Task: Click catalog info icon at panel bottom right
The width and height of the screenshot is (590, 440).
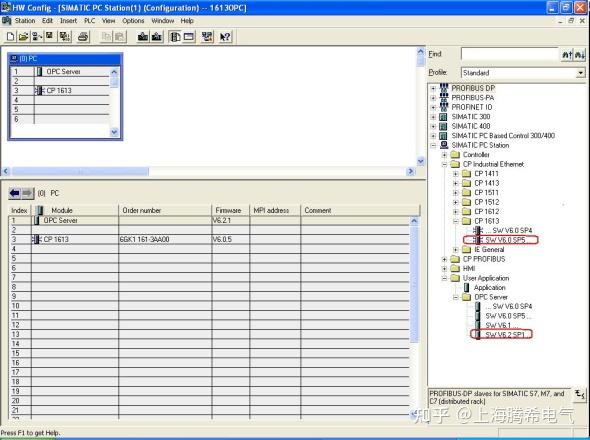Action: click(579, 395)
